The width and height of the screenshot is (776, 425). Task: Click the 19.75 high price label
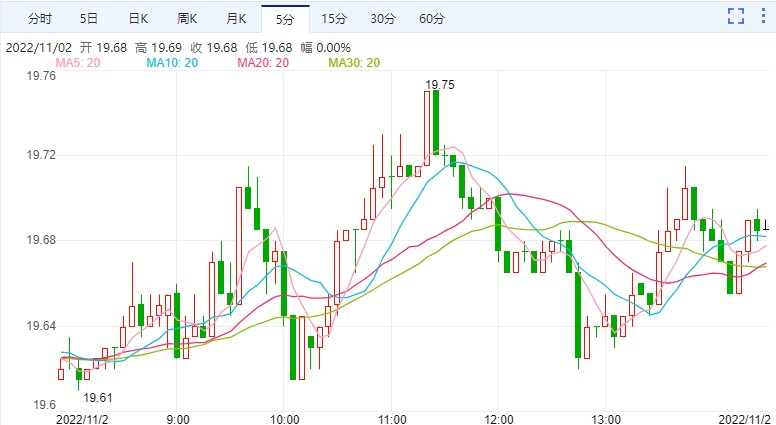(x=439, y=85)
